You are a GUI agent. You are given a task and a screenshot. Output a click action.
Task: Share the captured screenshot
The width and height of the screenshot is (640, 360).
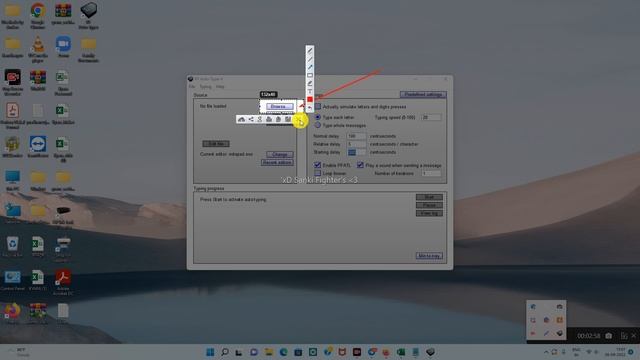[x=251, y=119]
